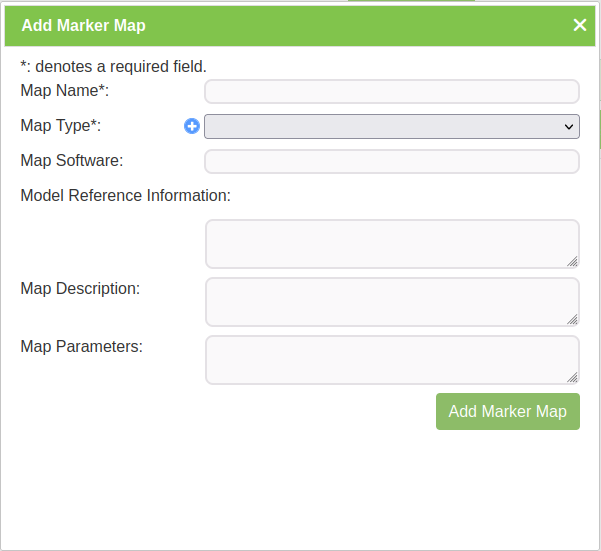Click into the Map Software field
Viewport: 601px width, 551px height.
point(391,162)
